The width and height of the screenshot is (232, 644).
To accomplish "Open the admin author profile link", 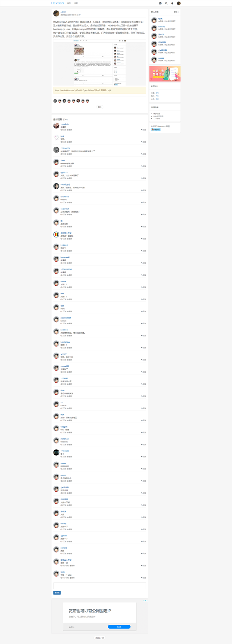I will point(63,12).
